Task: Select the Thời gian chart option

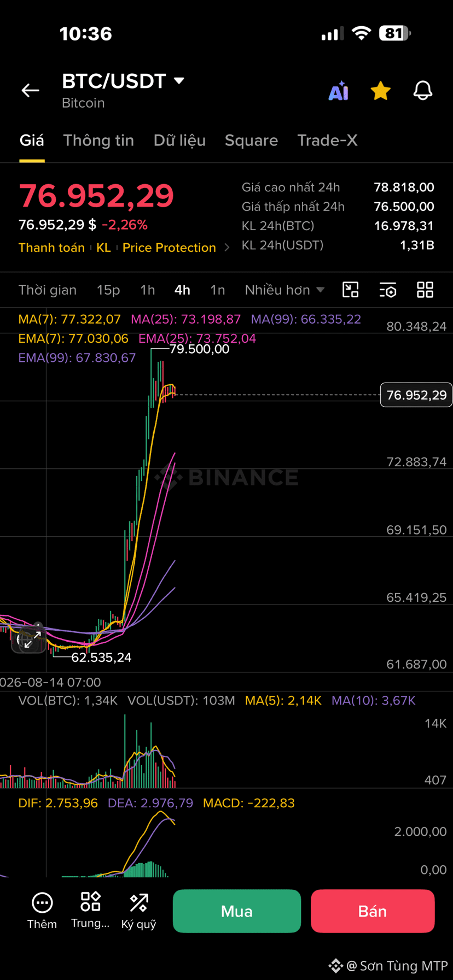Action: (x=48, y=290)
